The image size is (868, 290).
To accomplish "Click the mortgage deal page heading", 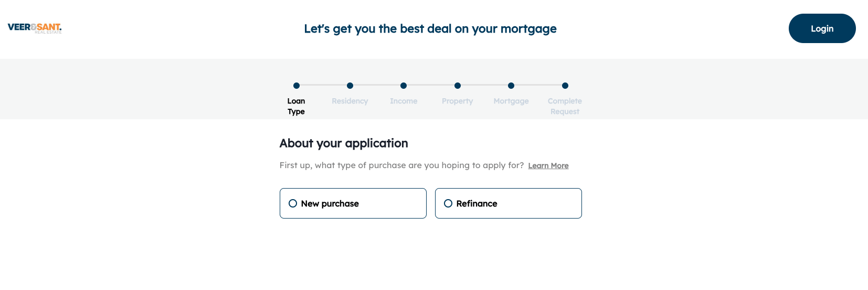I will [430, 29].
